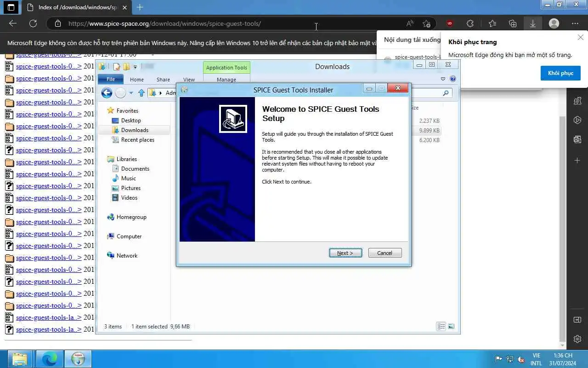
Task: Open Outlook icon in Edge sidebar
Action: coord(577,139)
